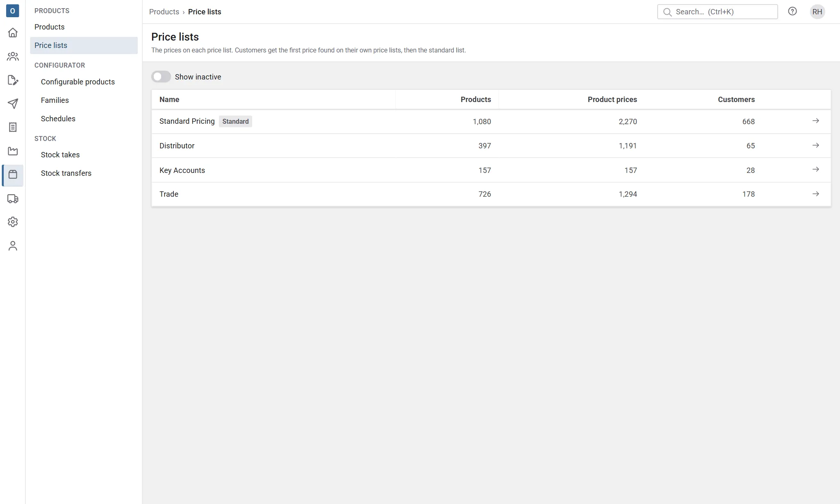Open Families menu item
The height and width of the screenshot is (504, 840).
84,100
